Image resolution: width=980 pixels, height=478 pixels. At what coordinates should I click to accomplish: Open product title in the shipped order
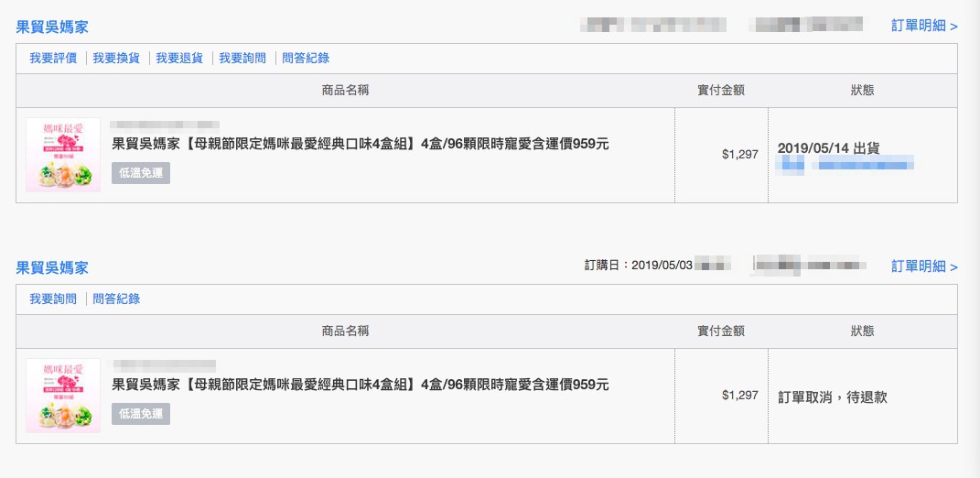click(360, 144)
